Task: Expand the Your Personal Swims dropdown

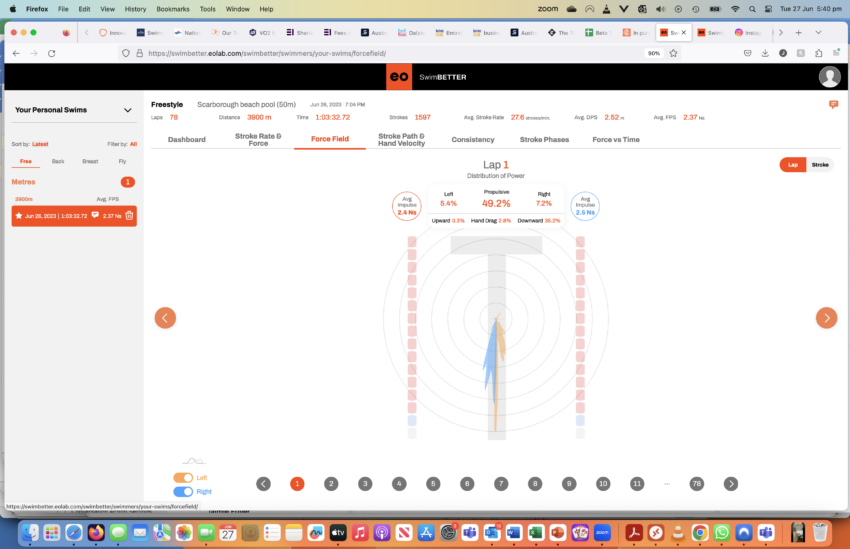Action: pos(128,110)
